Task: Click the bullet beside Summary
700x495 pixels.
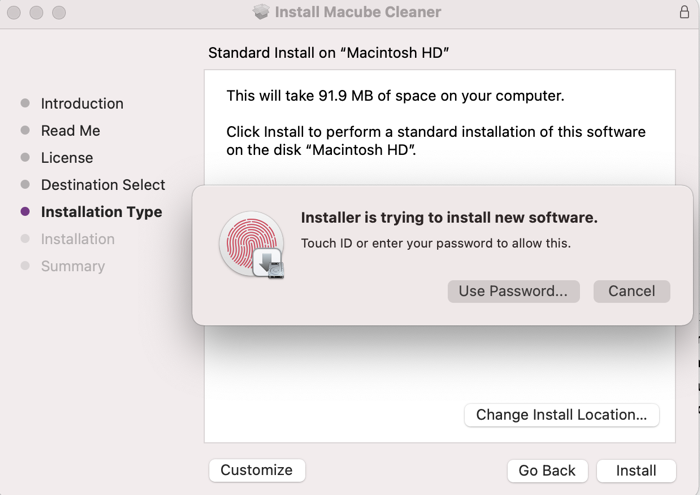Action: (25, 266)
